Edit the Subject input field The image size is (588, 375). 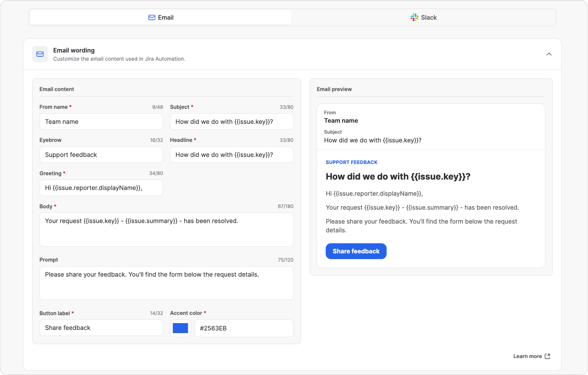pyautogui.click(x=231, y=122)
